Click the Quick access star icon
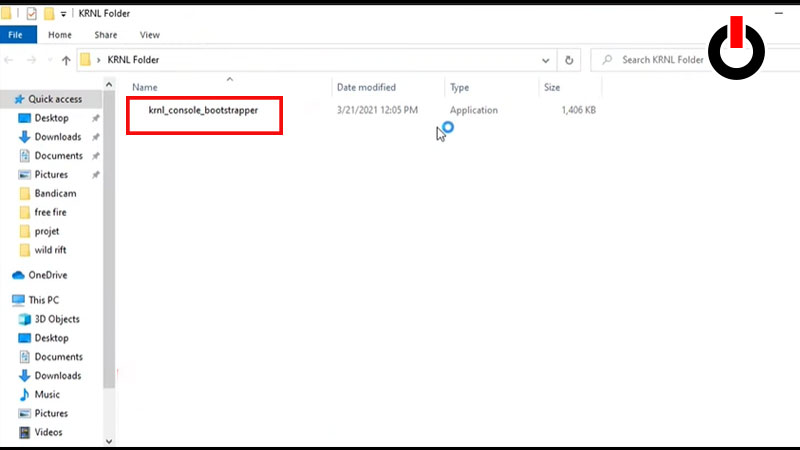800x450 pixels. tap(19, 99)
